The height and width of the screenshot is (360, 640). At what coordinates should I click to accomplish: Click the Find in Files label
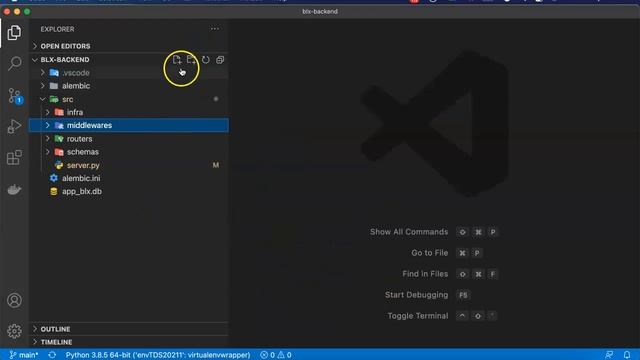(x=425, y=274)
